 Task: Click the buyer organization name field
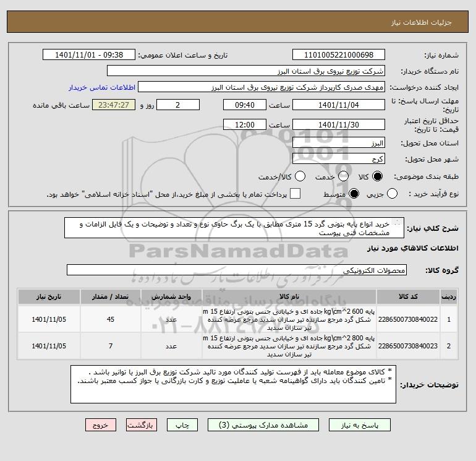coord(246,71)
